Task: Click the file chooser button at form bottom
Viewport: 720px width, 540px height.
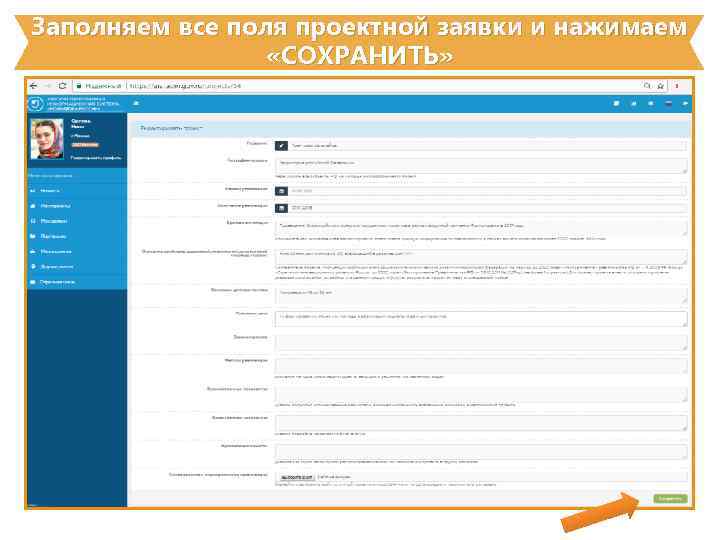Action: point(297,478)
